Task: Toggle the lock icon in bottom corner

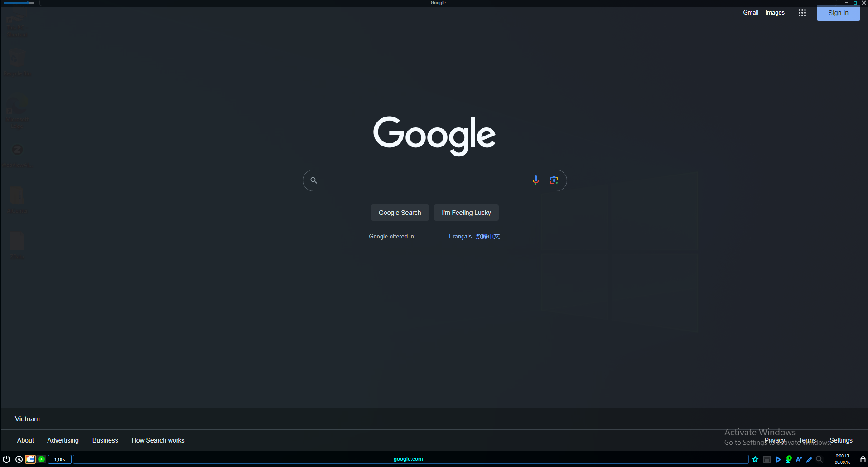Action: [863, 459]
